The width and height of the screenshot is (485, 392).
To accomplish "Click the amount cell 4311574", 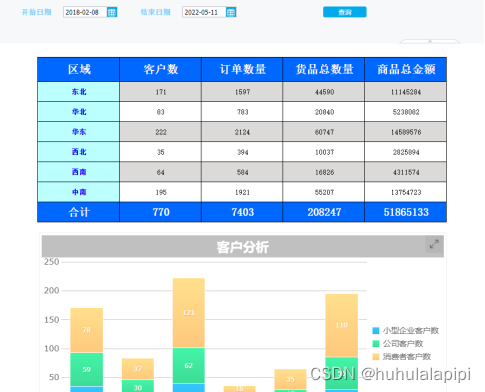I will coord(406,172).
